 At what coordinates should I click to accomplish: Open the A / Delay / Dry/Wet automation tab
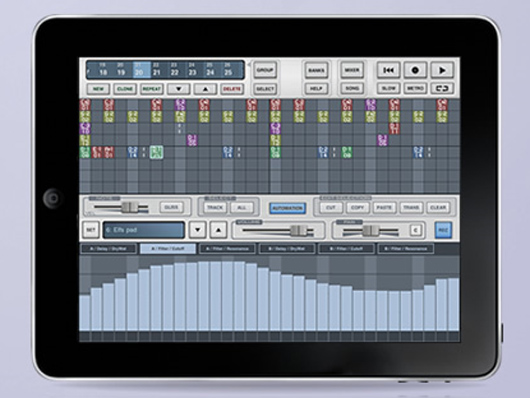[109, 249]
